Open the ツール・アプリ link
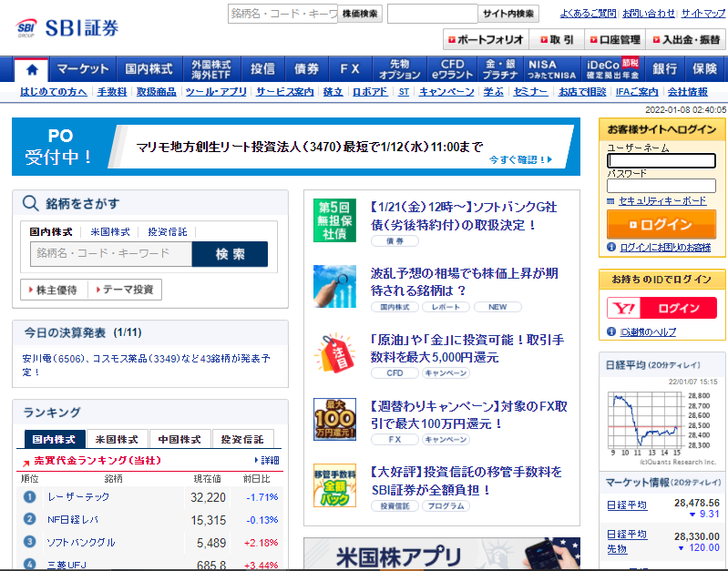Screen dimensions: 728x571 click(216, 92)
